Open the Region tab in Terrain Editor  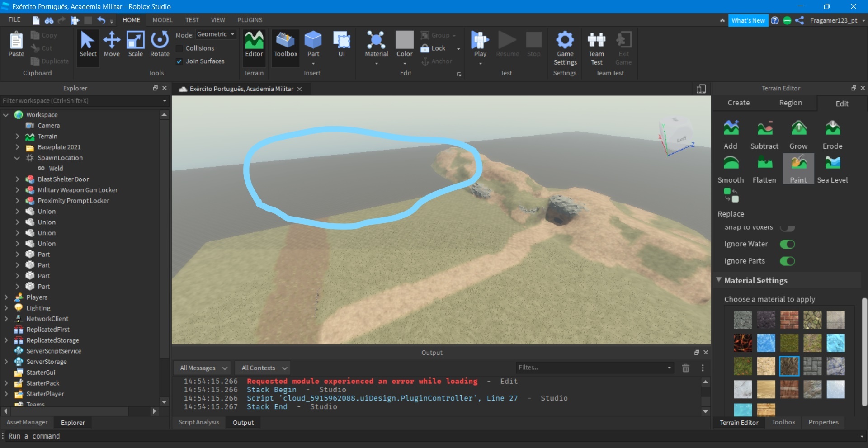[790, 103]
